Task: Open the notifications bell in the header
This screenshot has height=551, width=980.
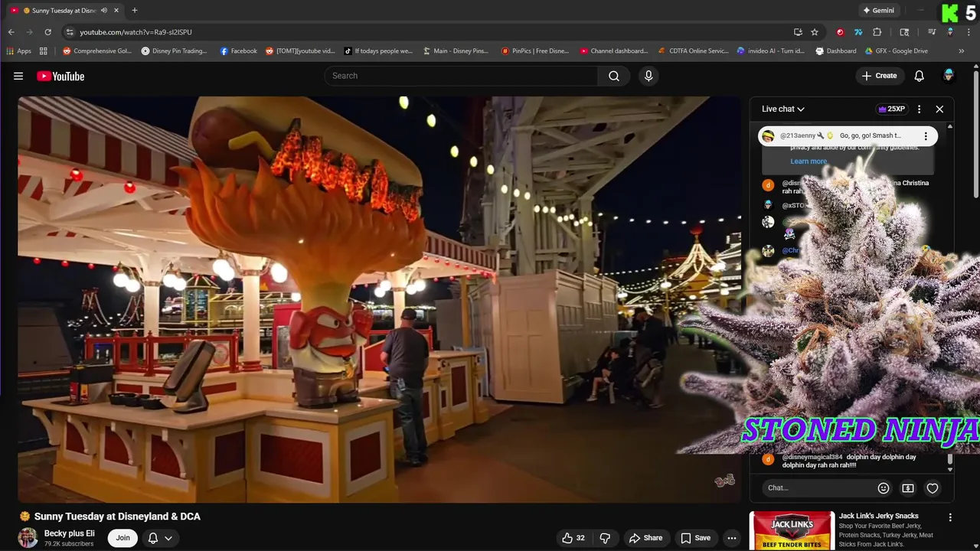Action: 919,76
